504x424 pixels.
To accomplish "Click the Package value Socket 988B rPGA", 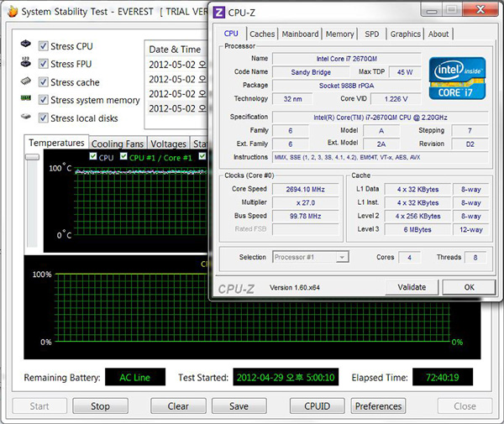I will (x=346, y=86).
